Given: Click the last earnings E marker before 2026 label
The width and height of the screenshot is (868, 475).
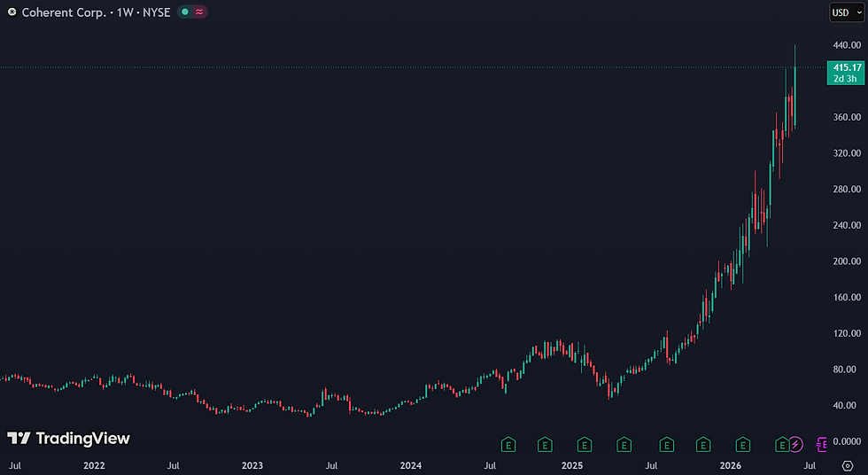Looking at the screenshot, I should (x=703, y=445).
